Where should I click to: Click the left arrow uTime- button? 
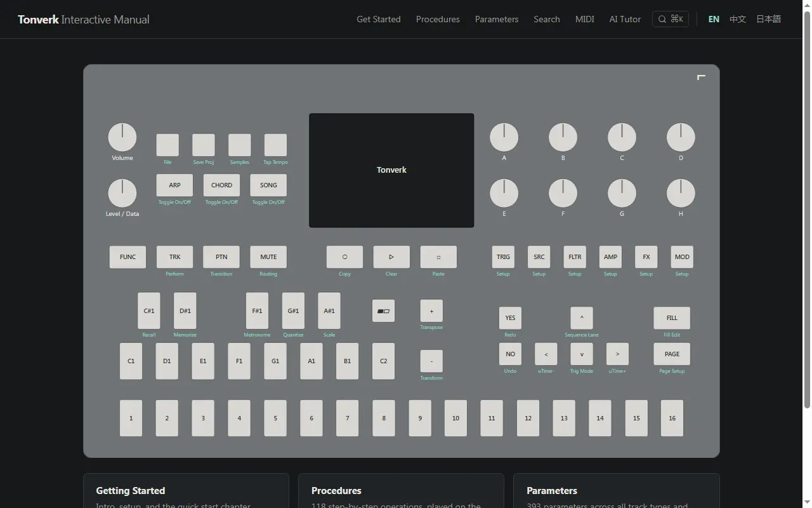tap(546, 354)
